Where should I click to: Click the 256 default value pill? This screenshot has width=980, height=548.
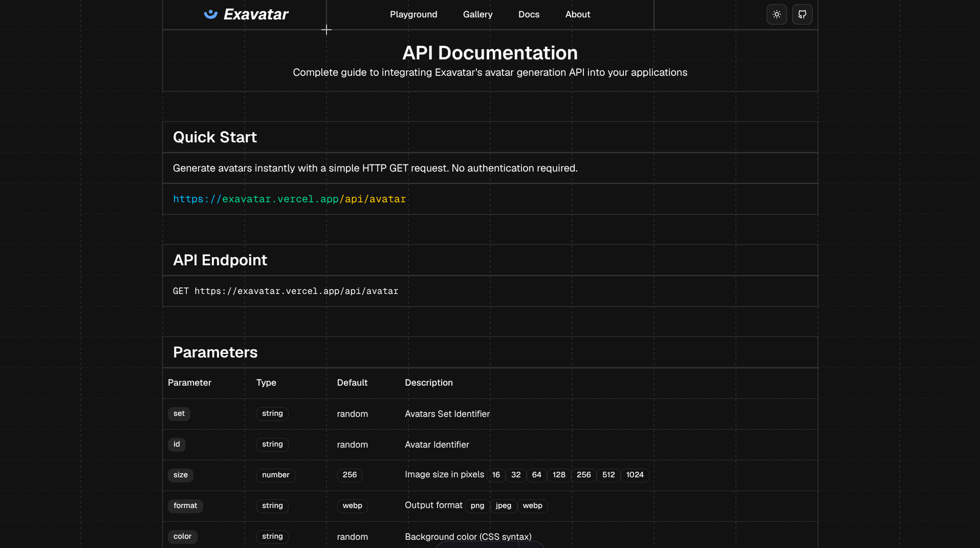point(350,475)
